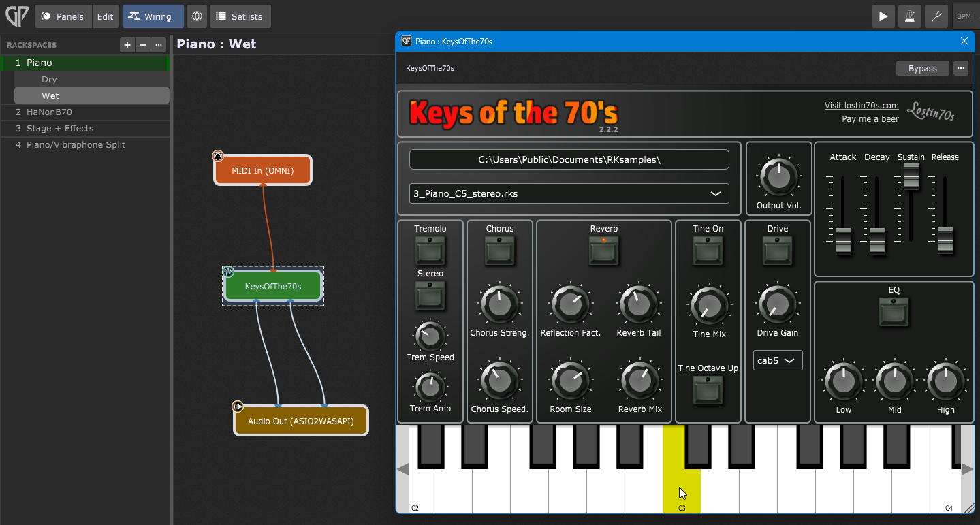Click the Chorus Speed knob
The width and height of the screenshot is (980, 525).
coord(500,381)
